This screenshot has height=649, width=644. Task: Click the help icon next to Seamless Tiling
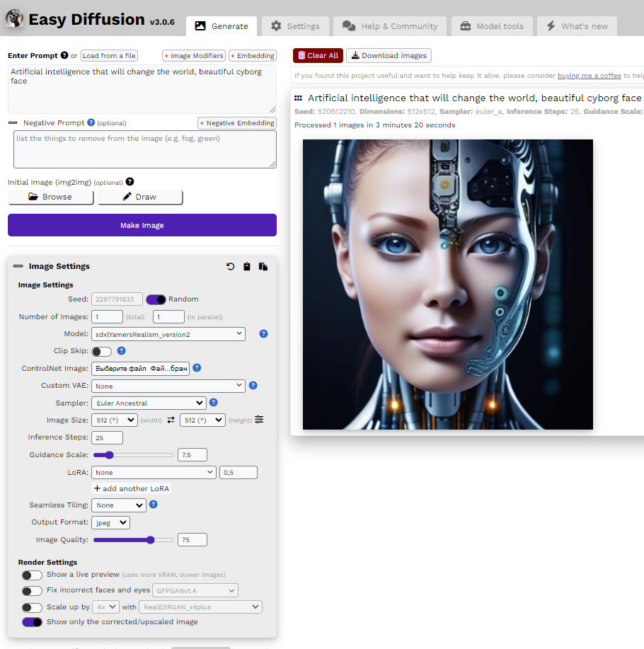point(153,505)
